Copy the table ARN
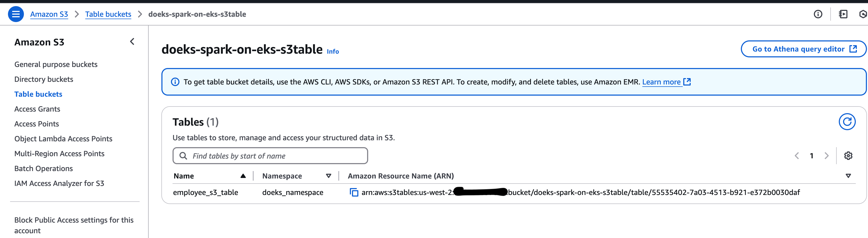The width and height of the screenshot is (868, 238). point(354,193)
